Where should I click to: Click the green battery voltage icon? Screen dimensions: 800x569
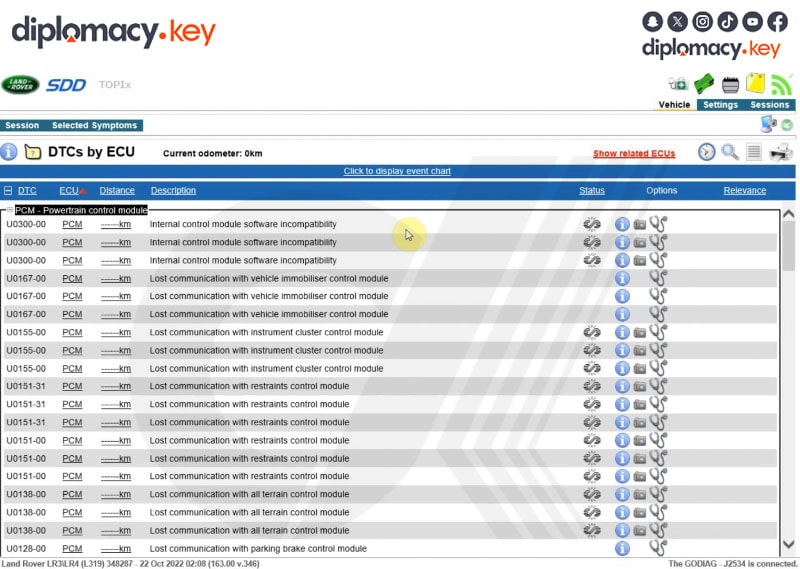click(x=704, y=84)
